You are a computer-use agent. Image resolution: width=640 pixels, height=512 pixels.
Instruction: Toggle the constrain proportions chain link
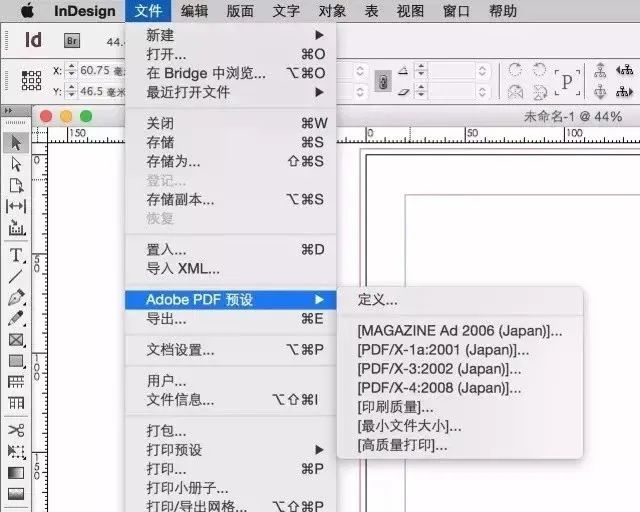[x=383, y=81]
